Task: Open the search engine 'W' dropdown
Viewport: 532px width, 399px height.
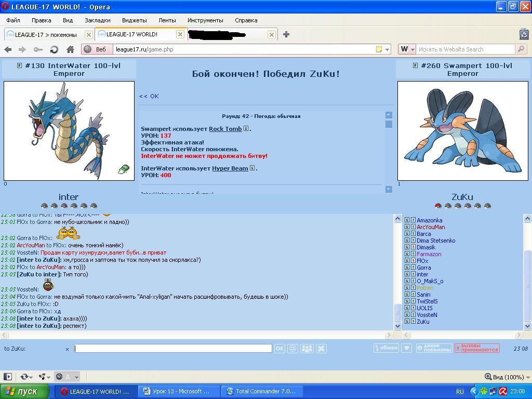Action: (x=407, y=49)
